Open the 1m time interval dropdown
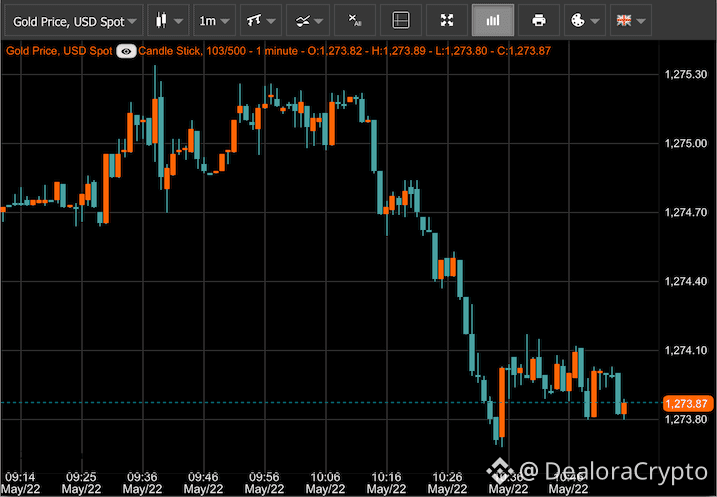 click(x=214, y=21)
